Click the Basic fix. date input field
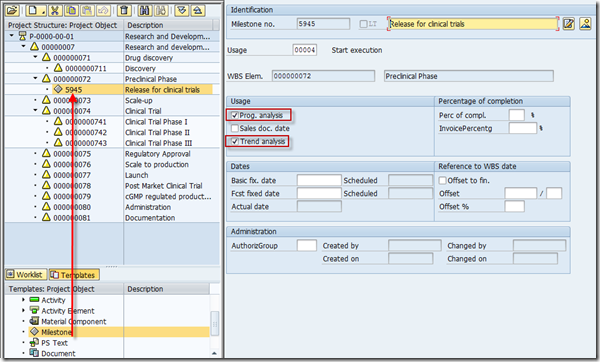Viewport: 600px width, 362px height. pyautogui.click(x=319, y=180)
